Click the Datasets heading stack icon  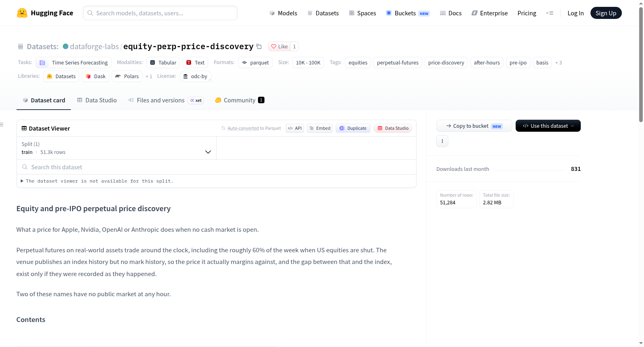21,47
